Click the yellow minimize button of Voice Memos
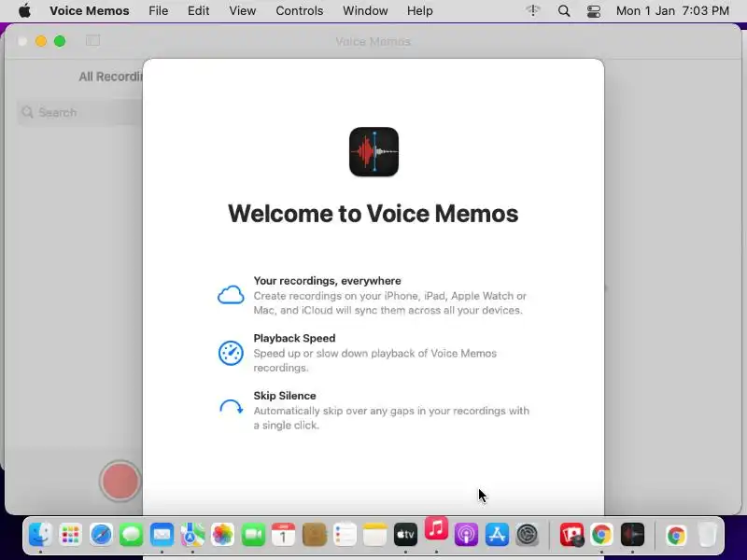The width and height of the screenshot is (747, 560). point(41,41)
